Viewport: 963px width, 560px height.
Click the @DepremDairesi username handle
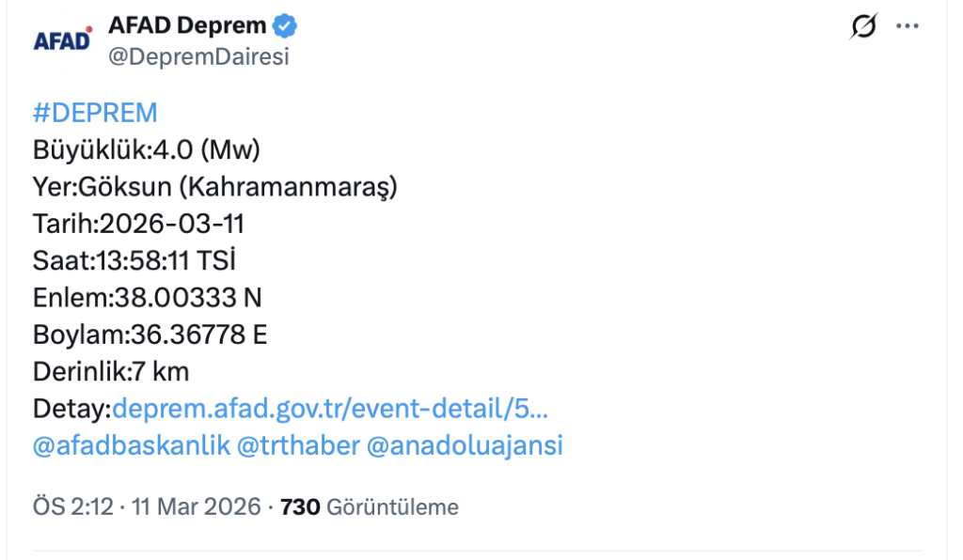point(185,54)
